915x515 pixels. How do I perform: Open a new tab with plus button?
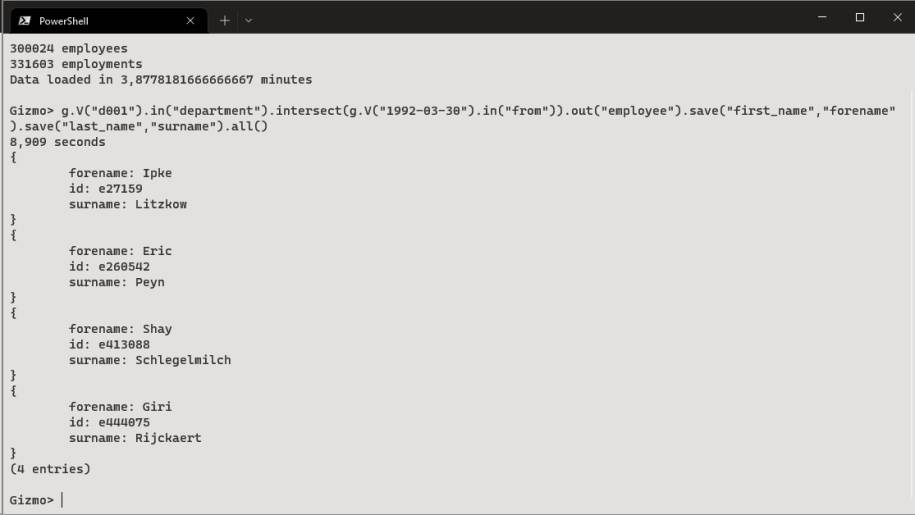(x=225, y=21)
